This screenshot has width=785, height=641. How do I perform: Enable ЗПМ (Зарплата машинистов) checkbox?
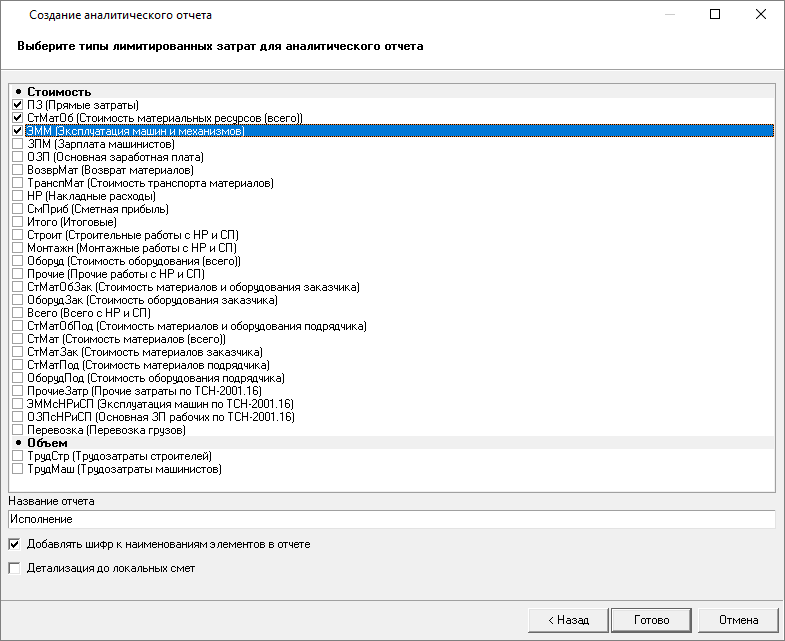17,144
